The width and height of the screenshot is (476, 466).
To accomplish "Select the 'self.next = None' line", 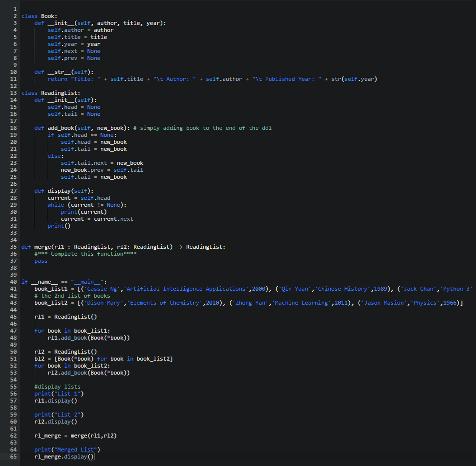I will [74, 51].
